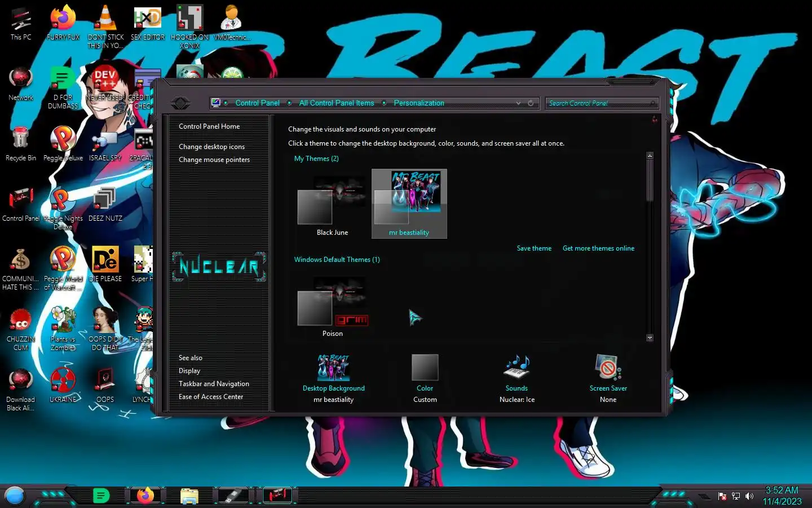Open the Dev C++ shortcut labeled NEVER USED

[x=105, y=84]
